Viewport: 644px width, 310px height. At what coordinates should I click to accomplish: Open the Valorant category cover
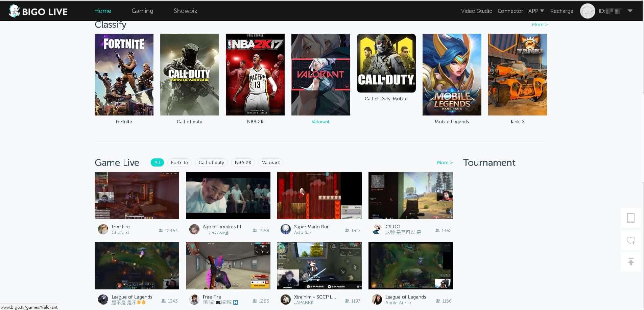click(321, 75)
